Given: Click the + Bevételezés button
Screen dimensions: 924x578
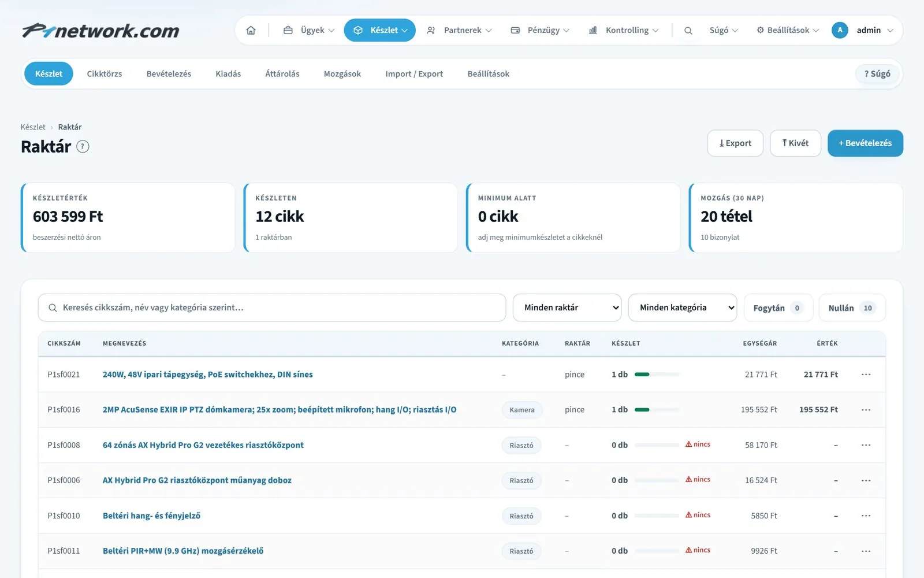Looking at the screenshot, I should coord(865,143).
